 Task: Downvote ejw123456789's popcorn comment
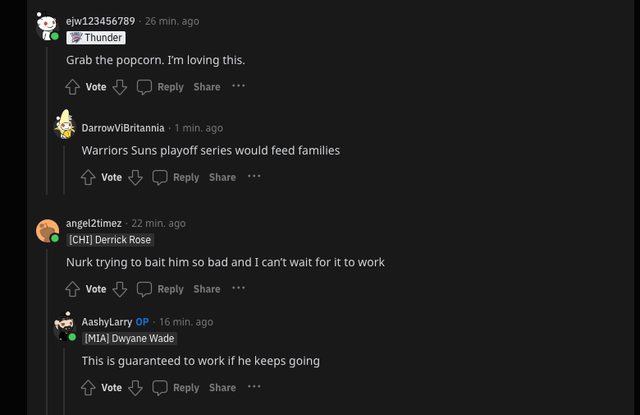tap(120, 87)
